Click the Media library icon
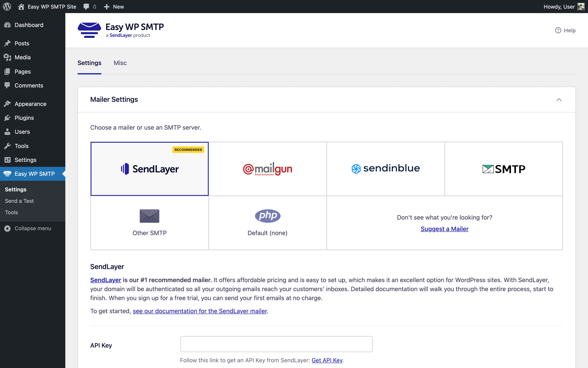Screen dimensions: 588x368 8,57
